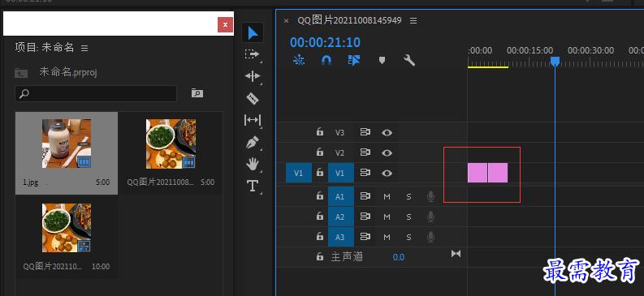Mute the A2 track

[x=387, y=217]
